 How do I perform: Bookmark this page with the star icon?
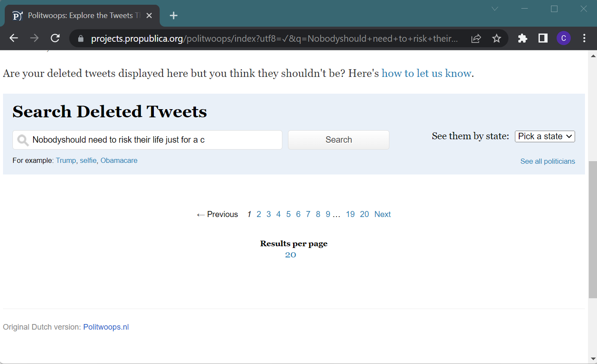[x=496, y=39]
